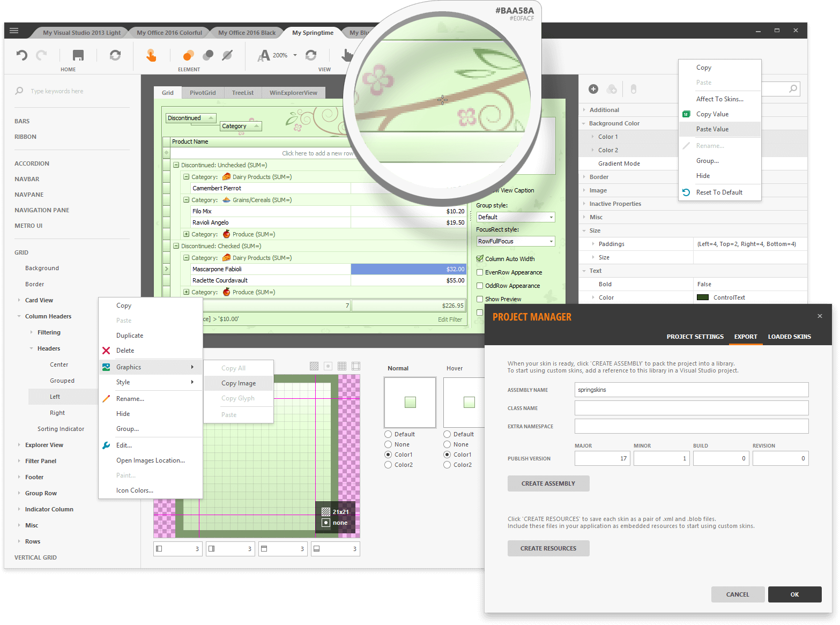
Task: Click the wrench icon beside Edit...
Action: coord(106,445)
